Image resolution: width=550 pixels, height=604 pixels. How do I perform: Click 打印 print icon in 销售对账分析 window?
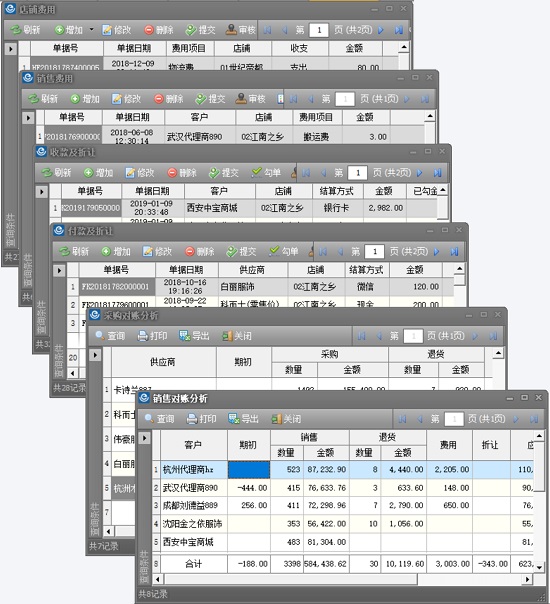(192, 419)
